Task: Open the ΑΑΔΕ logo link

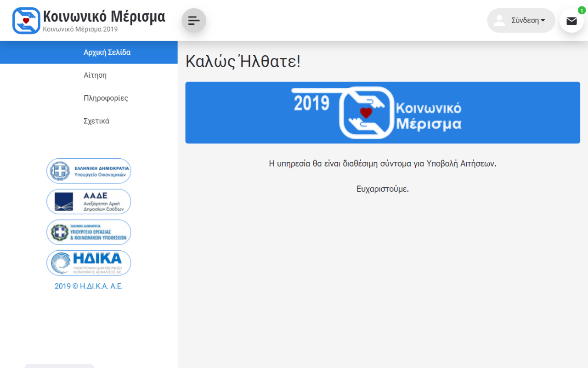Action: tap(89, 201)
